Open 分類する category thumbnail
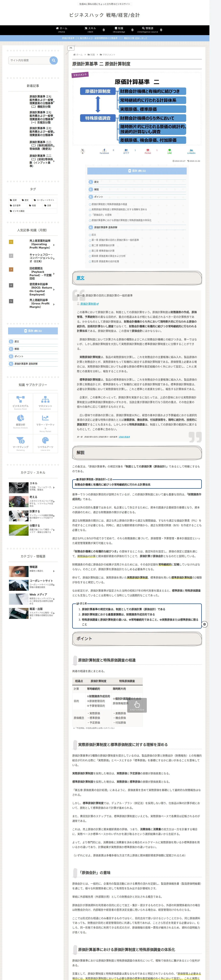The height and width of the screenshot is (980, 221). pyautogui.click(x=18, y=530)
